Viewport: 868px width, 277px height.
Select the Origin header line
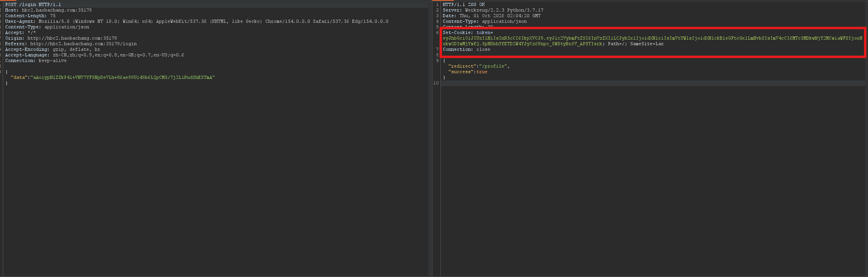(x=61, y=38)
